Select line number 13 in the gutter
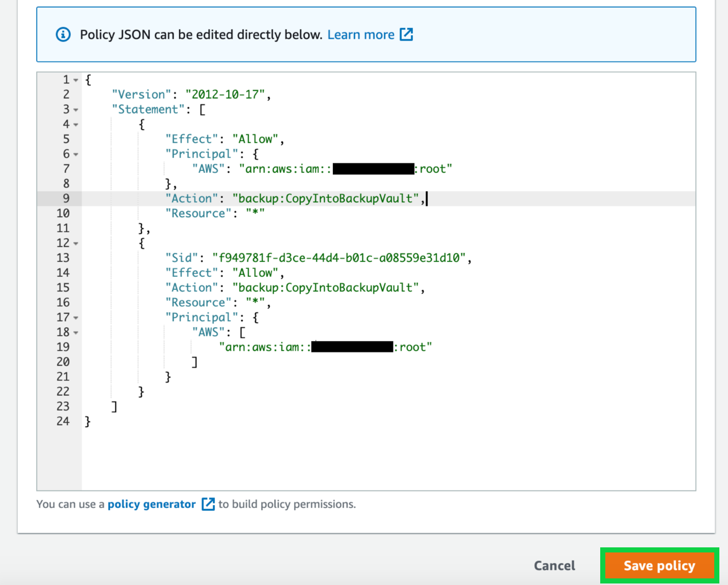Viewport: 728px width, 585px height. pyautogui.click(x=62, y=258)
